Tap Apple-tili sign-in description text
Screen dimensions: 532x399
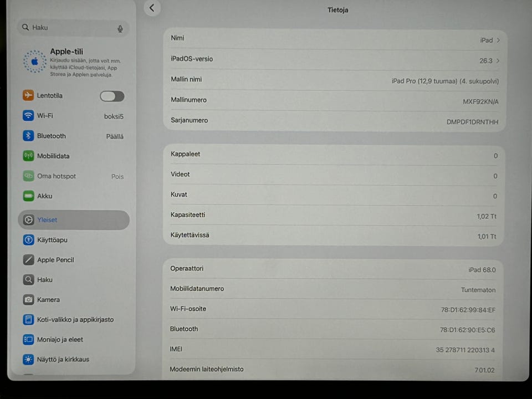click(x=85, y=68)
